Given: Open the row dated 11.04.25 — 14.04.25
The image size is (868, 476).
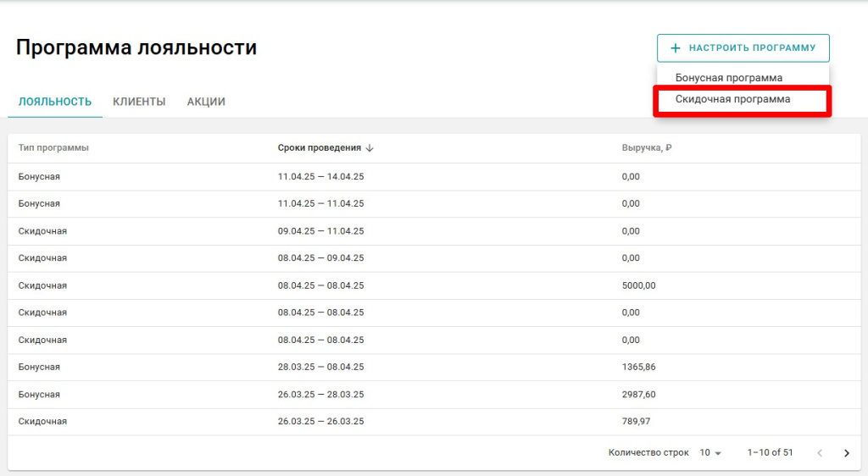Looking at the screenshot, I should (x=320, y=177).
